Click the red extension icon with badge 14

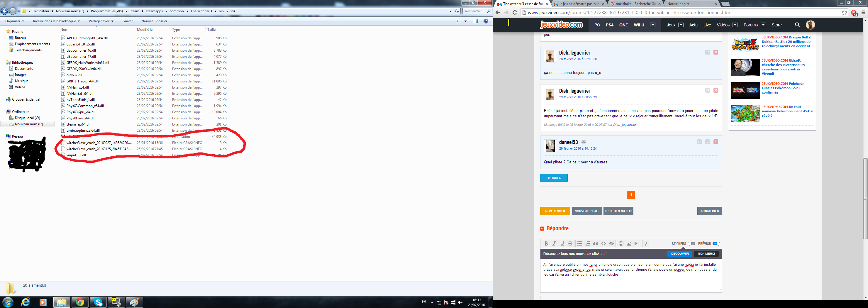[x=854, y=13]
